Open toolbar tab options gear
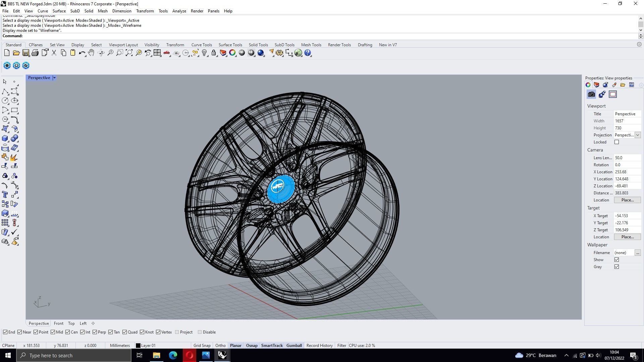The height and width of the screenshot is (362, 644). [x=639, y=45]
